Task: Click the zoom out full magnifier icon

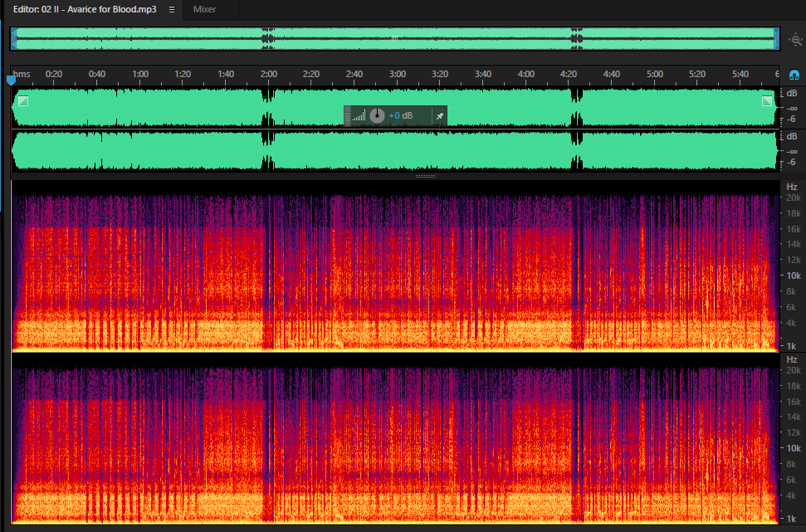Action: click(x=796, y=40)
